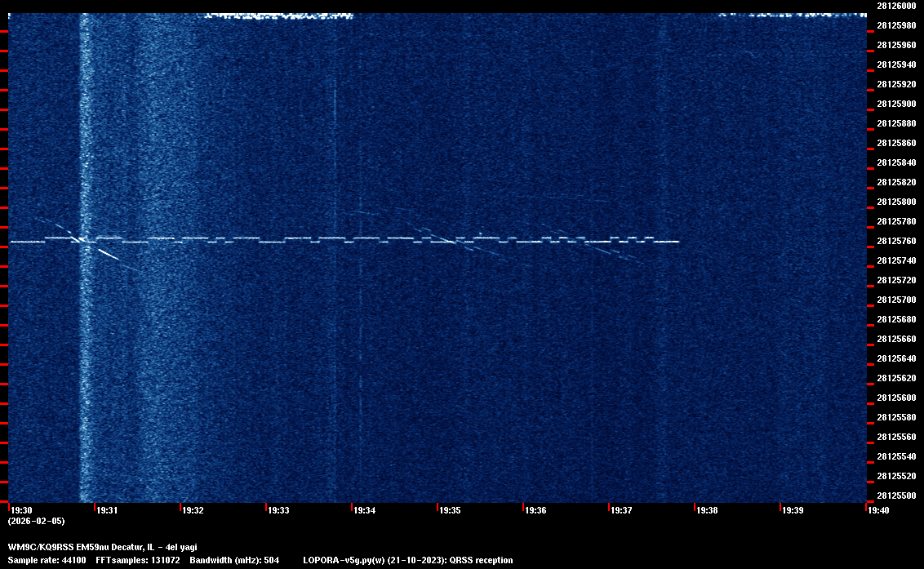Screen dimensions: 924x569
Task: Select the 28125500 frequency label
Action: point(895,496)
